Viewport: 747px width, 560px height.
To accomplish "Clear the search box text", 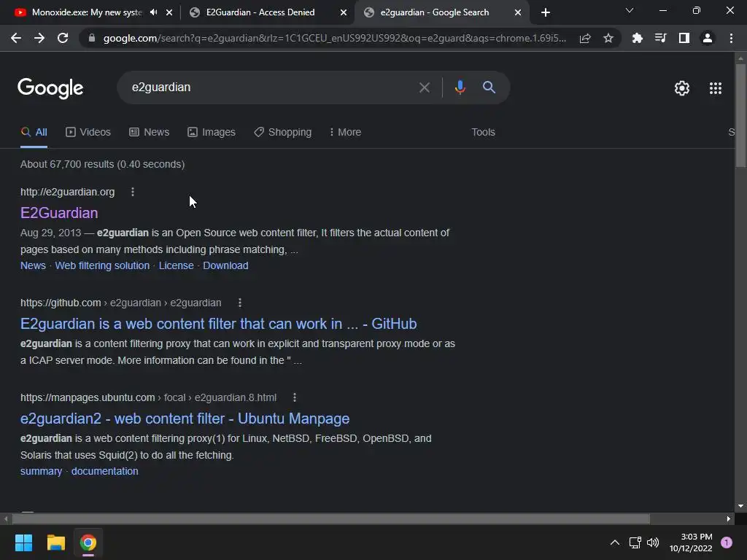I will point(424,87).
